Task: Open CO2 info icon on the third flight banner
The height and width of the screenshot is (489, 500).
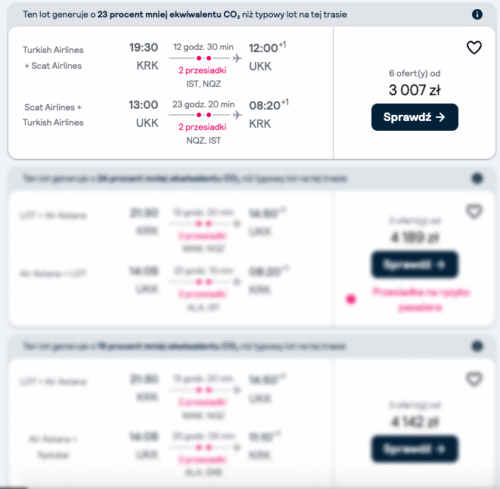Action: (x=477, y=346)
